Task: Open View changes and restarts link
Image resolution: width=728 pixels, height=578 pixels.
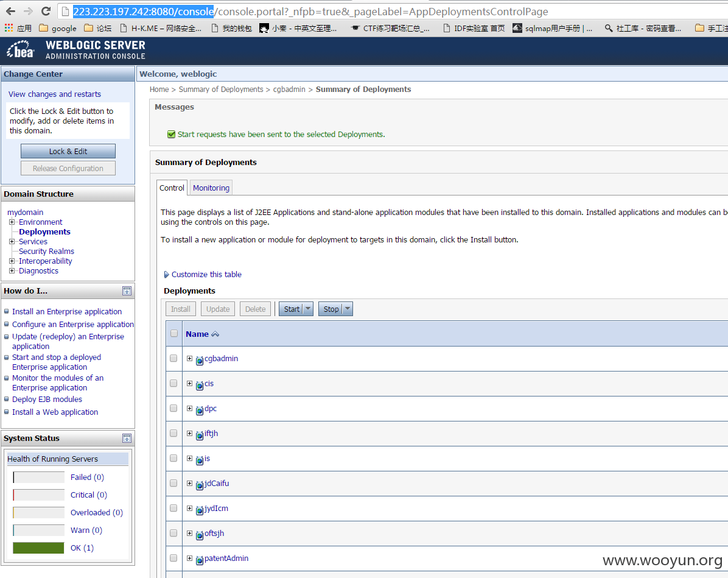Action: pos(55,94)
